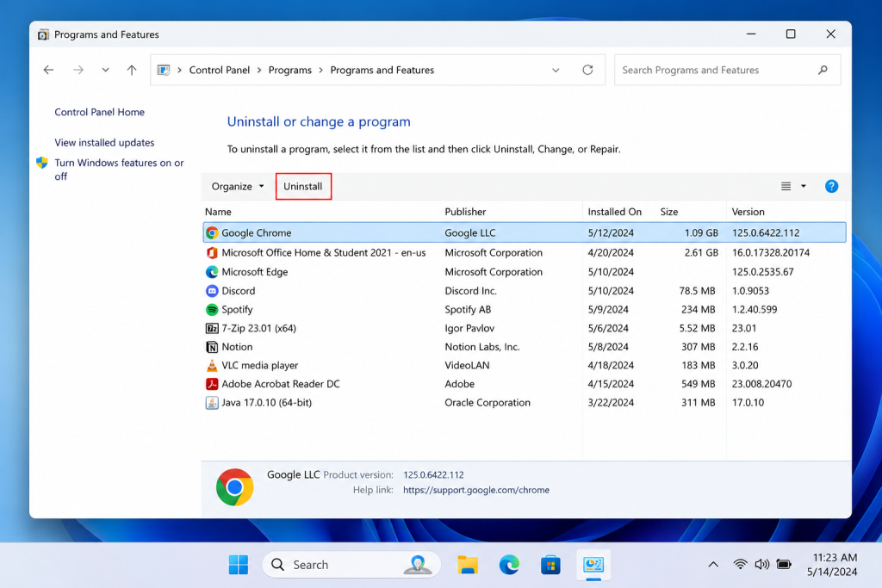
Task: Click the Microsoft Office icon in the list
Action: 212,253
